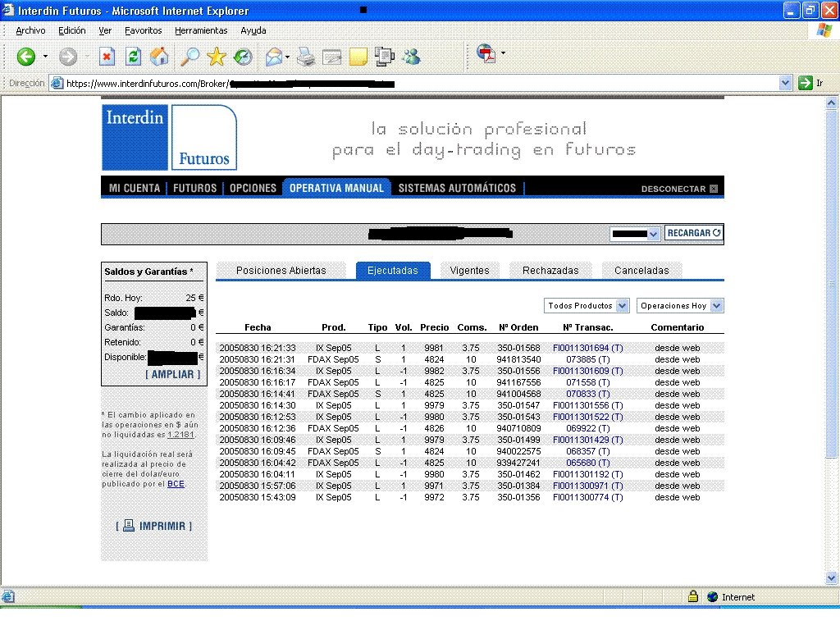Screen dimensions: 840x630
Task: Open OPCIONES navigation item
Action: coord(253,188)
